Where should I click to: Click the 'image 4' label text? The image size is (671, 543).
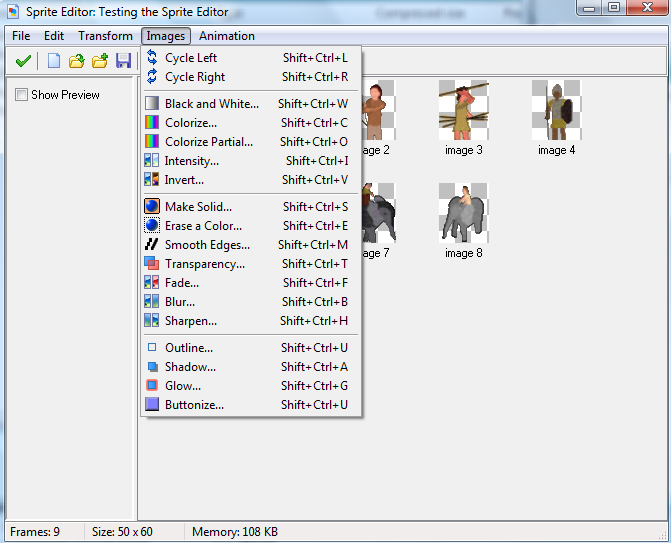coord(556,150)
